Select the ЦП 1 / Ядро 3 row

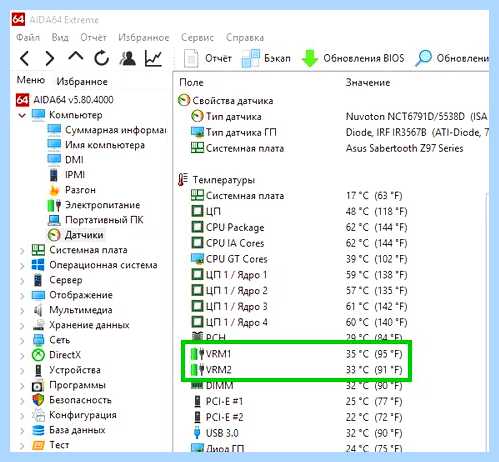pyautogui.click(x=299, y=307)
